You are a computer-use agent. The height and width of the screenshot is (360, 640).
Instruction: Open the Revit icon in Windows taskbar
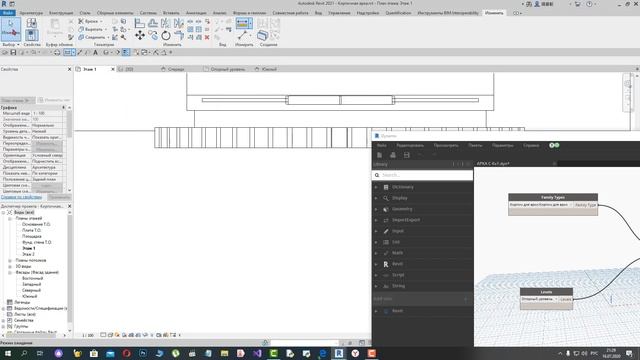coord(339,353)
